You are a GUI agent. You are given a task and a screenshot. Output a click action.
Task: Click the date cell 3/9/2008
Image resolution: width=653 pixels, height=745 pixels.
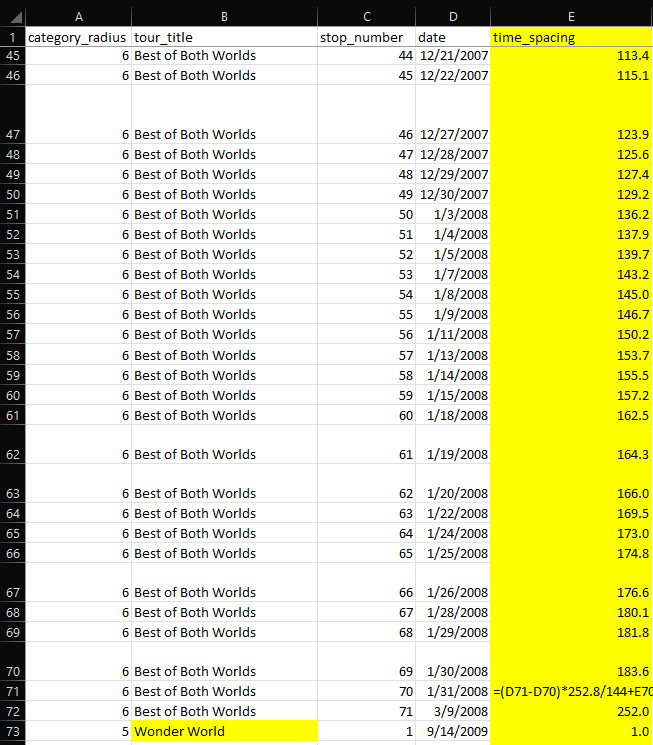coord(453,711)
